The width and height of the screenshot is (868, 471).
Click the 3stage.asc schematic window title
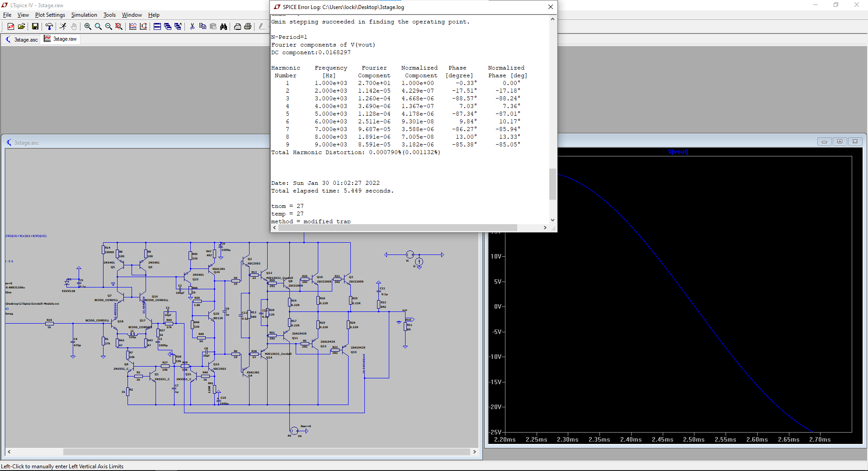[27, 143]
